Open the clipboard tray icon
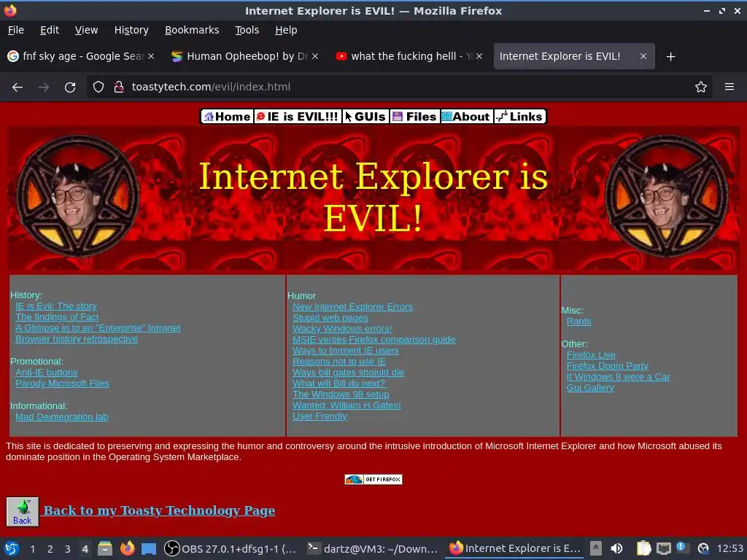747x560 pixels. click(x=643, y=548)
